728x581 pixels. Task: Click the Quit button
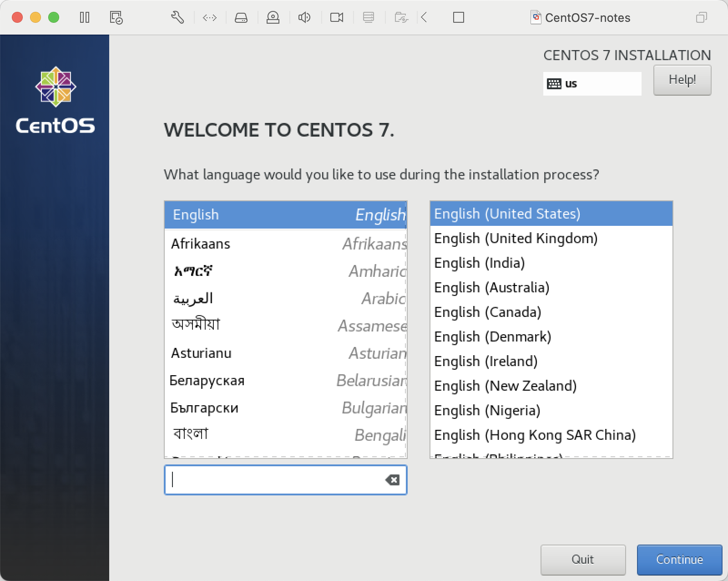click(583, 560)
